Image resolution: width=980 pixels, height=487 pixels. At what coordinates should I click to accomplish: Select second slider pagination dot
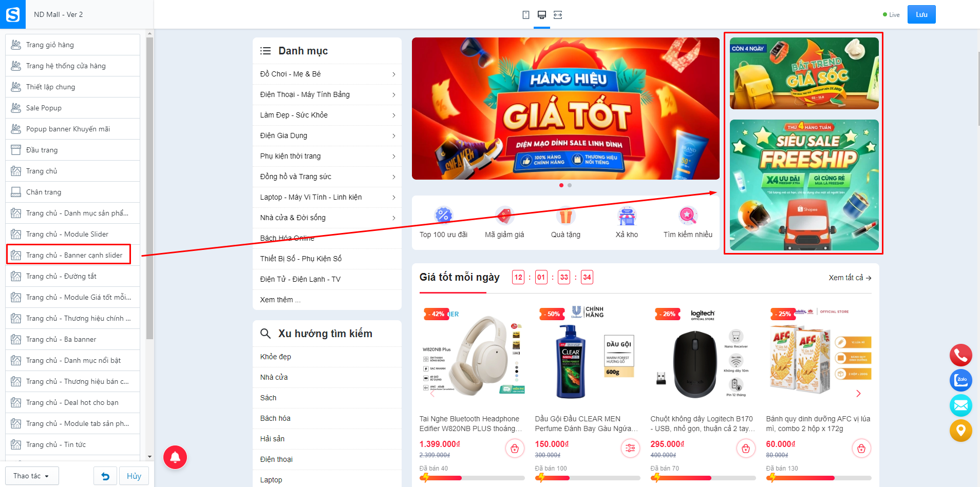point(570,185)
